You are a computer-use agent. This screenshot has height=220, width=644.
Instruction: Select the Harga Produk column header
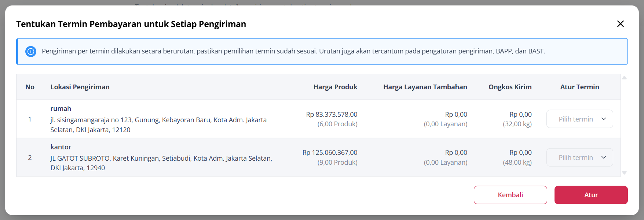tap(335, 87)
